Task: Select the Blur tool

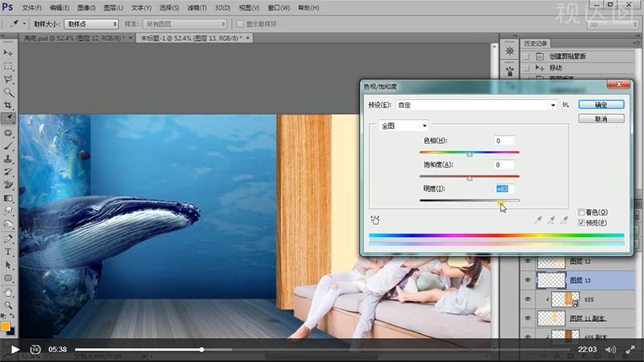Action: click(x=8, y=211)
